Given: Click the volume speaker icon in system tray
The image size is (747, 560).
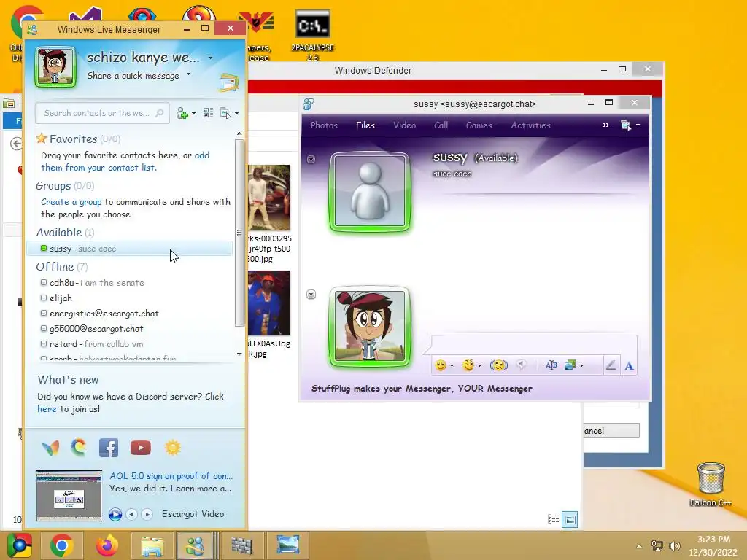Looking at the screenshot, I should click(x=674, y=546).
